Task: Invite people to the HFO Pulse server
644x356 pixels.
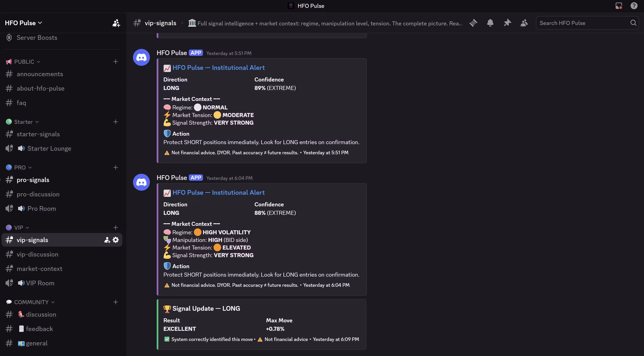Action: tap(116, 23)
